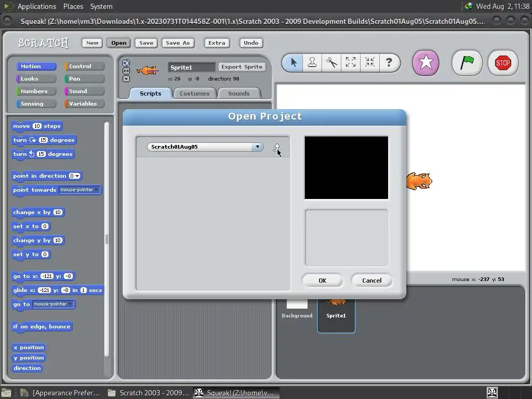Viewport: 532px width, 399px height.
Task: Select the grow sprite tool
Action: (x=351, y=62)
